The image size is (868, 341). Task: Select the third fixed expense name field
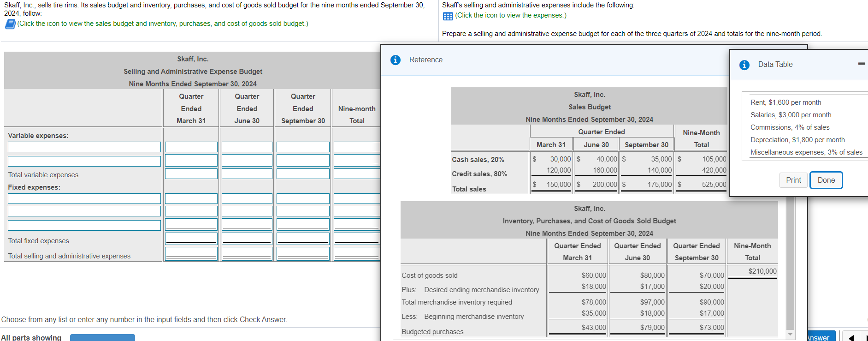click(84, 225)
